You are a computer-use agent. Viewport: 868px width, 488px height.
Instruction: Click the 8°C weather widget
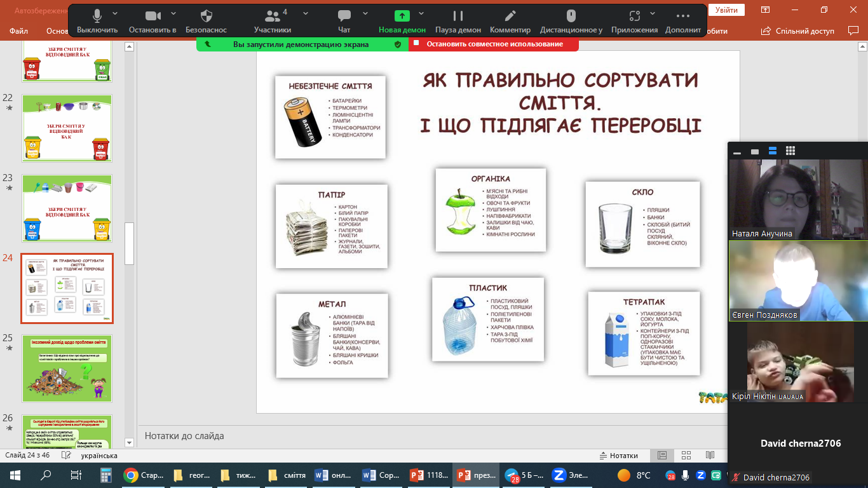[x=634, y=475]
